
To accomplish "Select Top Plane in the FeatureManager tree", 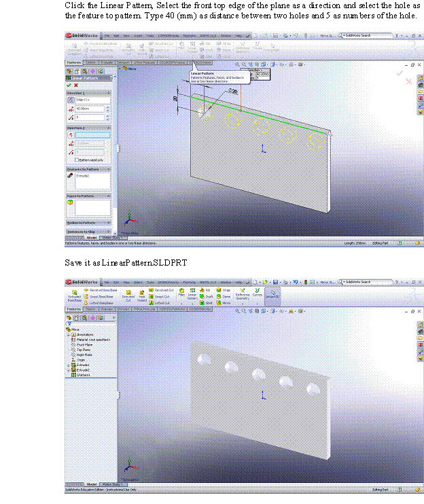I will (x=81, y=350).
